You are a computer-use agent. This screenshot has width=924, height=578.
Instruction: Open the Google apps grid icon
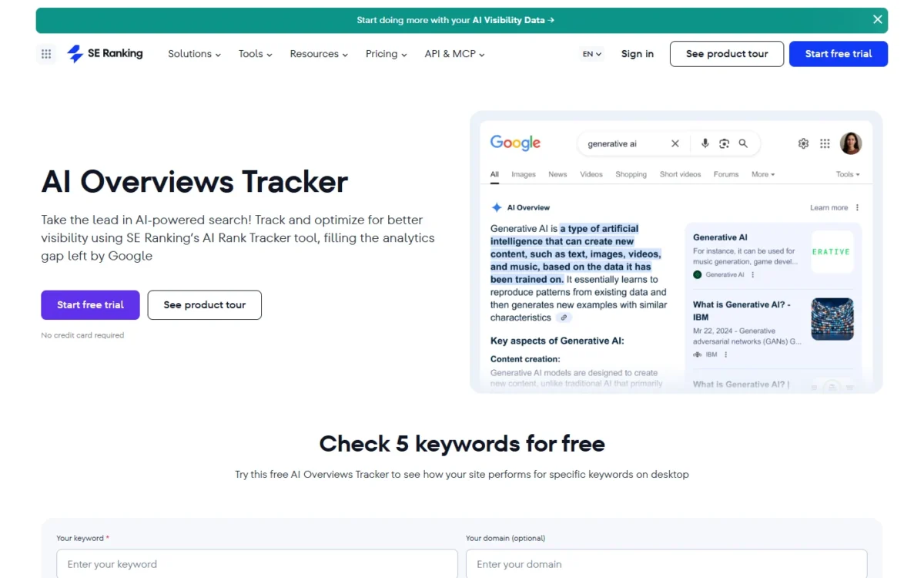click(x=825, y=143)
